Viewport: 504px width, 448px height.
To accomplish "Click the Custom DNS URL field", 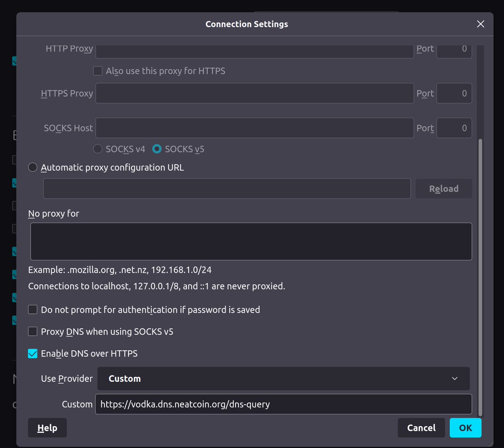I will coord(283,404).
